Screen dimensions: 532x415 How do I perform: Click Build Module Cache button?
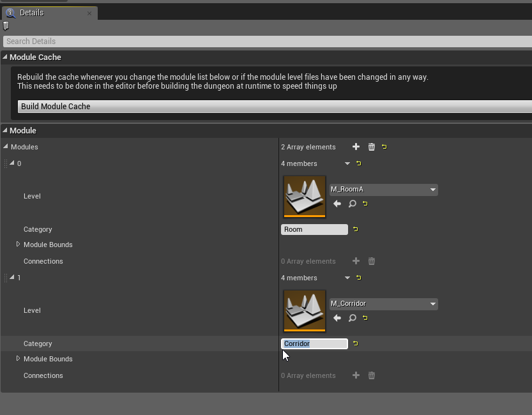point(275,107)
